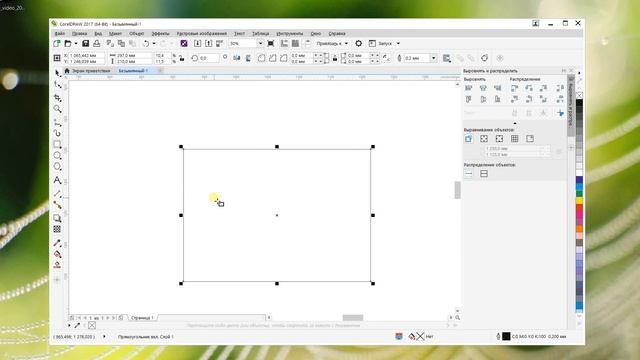Enable Align to Page center option
This screenshot has width=640, height=360.
coord(499,139)
